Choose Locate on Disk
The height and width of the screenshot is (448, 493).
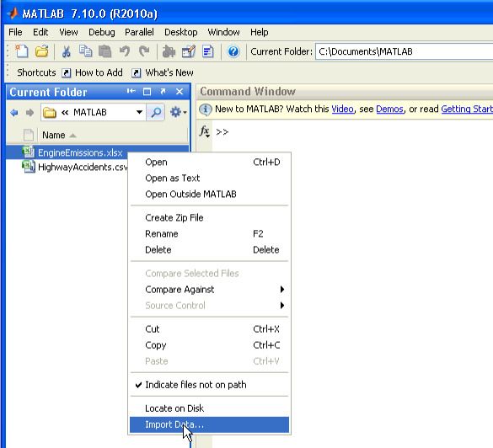click(x=209, y=408)
